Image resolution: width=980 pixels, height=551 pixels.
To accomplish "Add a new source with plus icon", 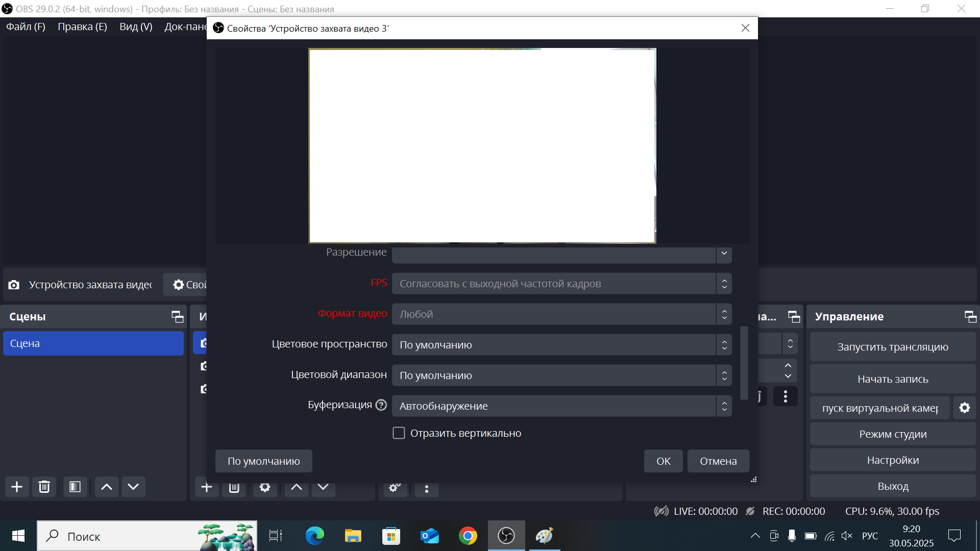I will [207, 487].
